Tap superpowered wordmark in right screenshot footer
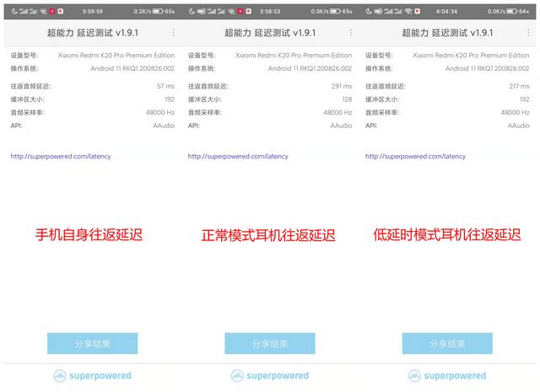The height and width of the screenshot is (392, 540). pyautogui.click(x=455, y=375)
